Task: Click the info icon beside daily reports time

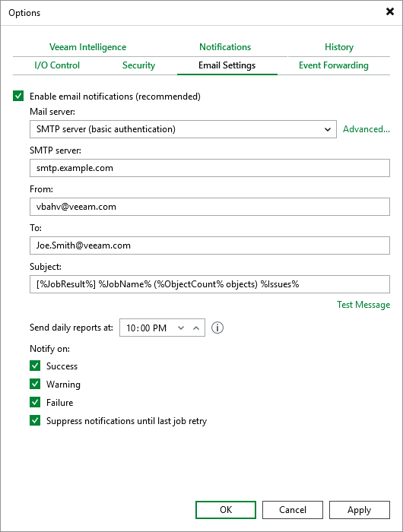Action: [217, 328]
